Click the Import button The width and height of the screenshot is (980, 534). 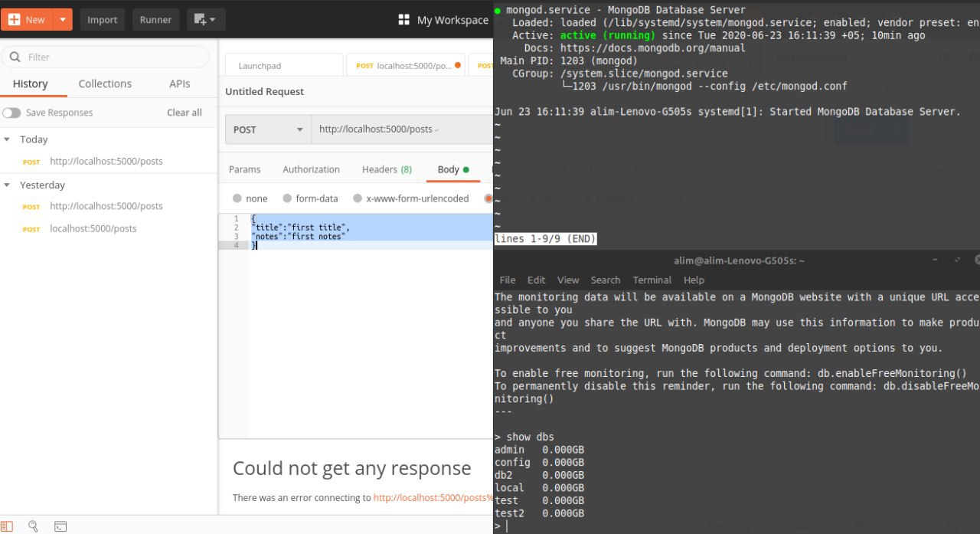coord(102,19)
